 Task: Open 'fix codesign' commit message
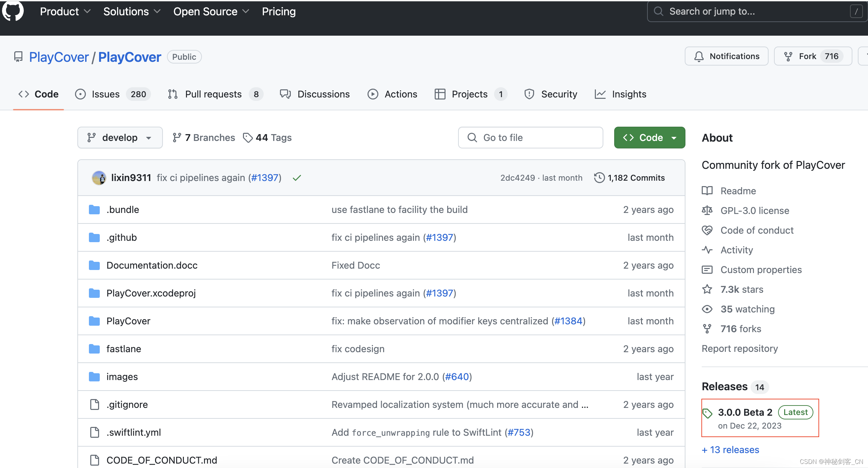point(358,349)
